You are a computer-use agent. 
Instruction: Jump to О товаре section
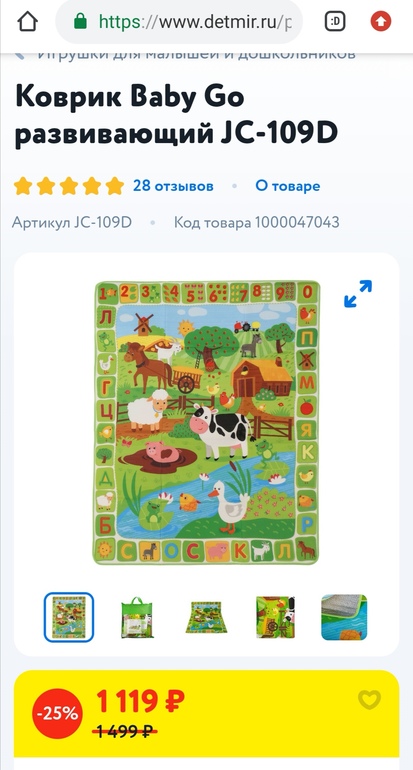click(x=288, y=186)
